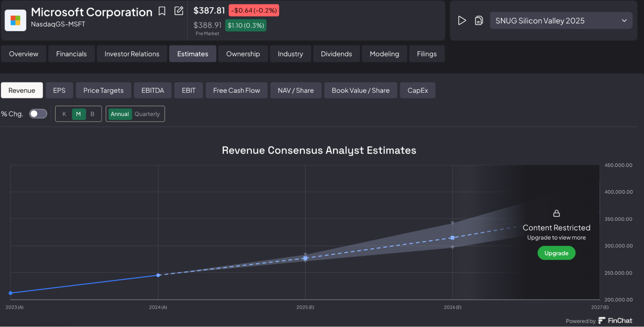
Task: Select the M units option
Action: 78,114
